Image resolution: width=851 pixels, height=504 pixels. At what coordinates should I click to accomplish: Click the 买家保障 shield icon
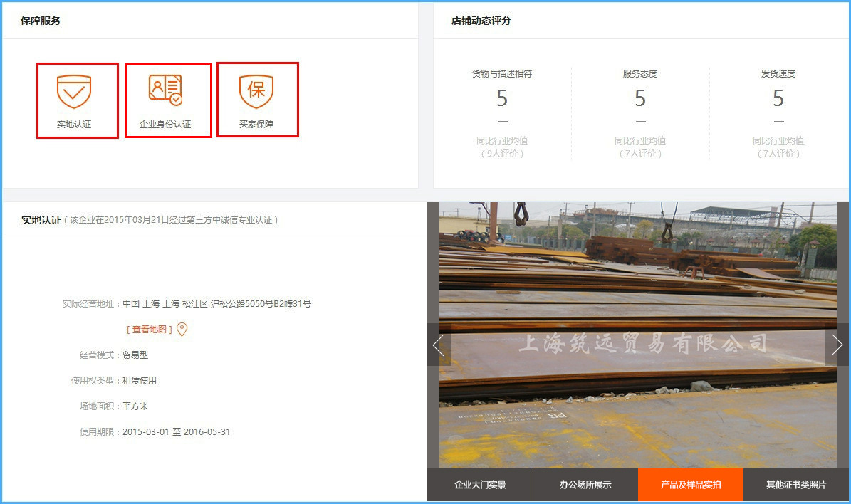(x=256, y=91)
